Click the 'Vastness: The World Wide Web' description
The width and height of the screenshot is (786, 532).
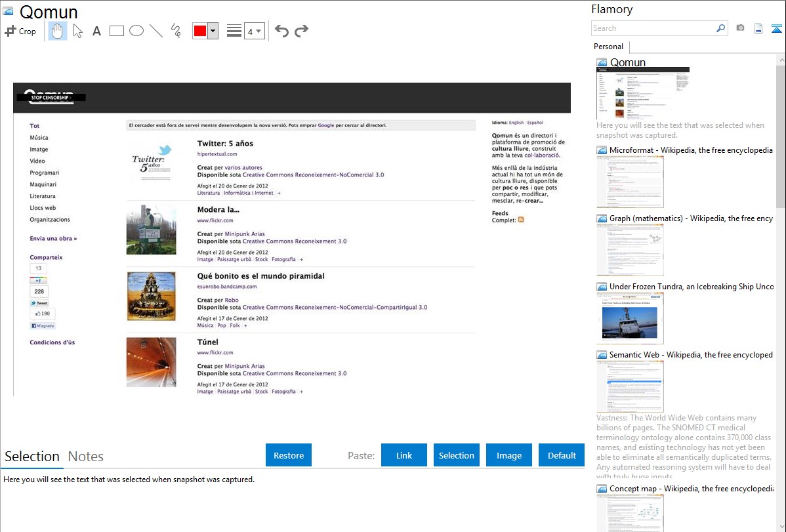pos(684,447)
